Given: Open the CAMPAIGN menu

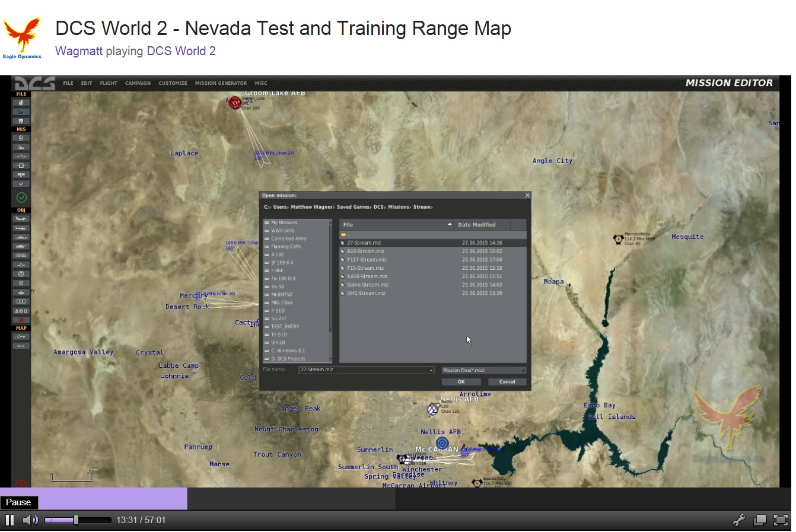Looking at the screenshot, I should click(138, 83).
